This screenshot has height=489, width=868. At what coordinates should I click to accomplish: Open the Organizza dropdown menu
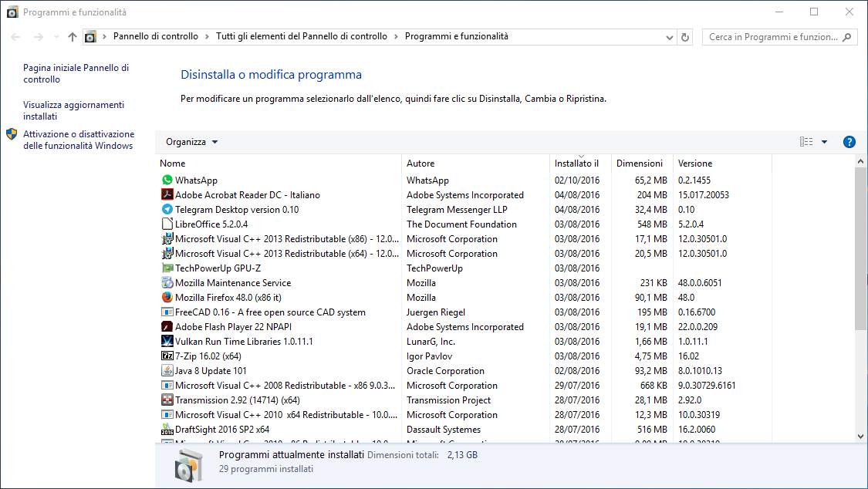(x=191, y=142)
